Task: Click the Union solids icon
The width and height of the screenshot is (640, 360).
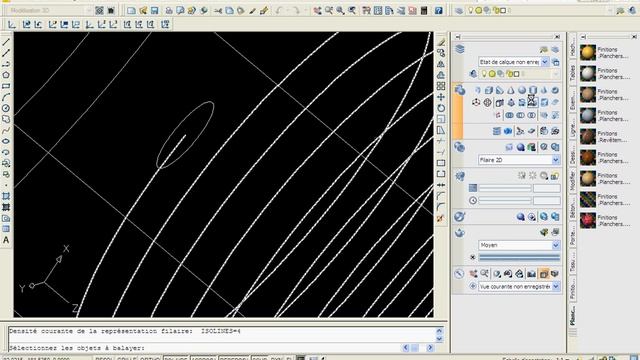Action: [x=509, y=116]
